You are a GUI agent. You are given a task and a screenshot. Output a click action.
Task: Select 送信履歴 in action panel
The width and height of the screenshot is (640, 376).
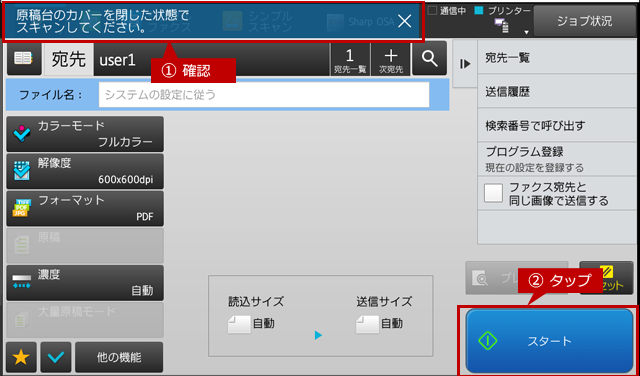point(557,91)
